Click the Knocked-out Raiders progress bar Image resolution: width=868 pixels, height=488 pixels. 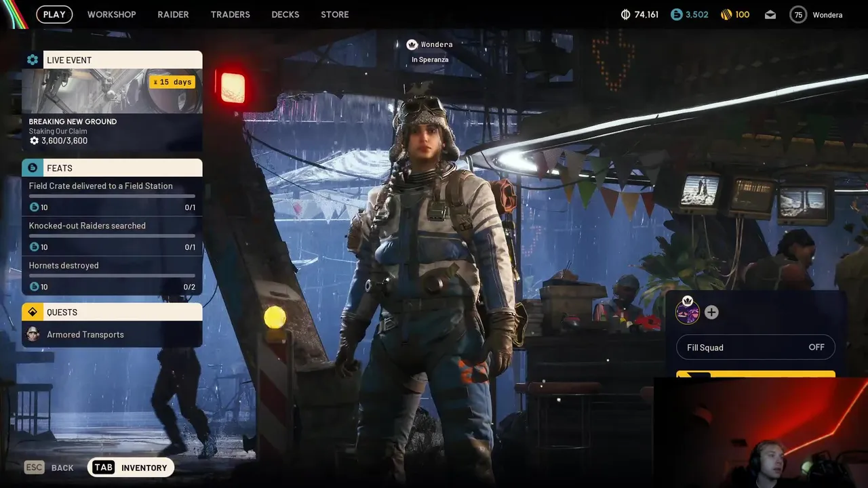(x=112, y=236)
